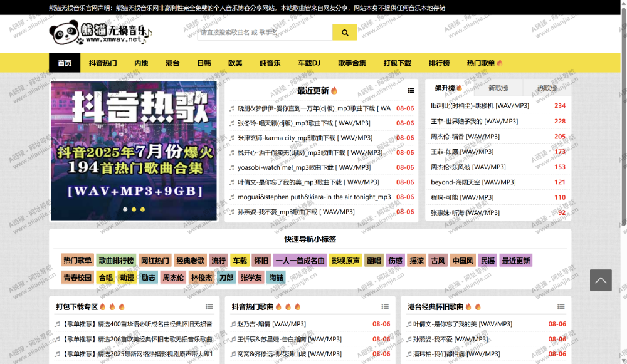The height and width of the screenshot is (364, 627).
Task: Select the 经典老歌 quick tag
Action: (x=191, y=261)
